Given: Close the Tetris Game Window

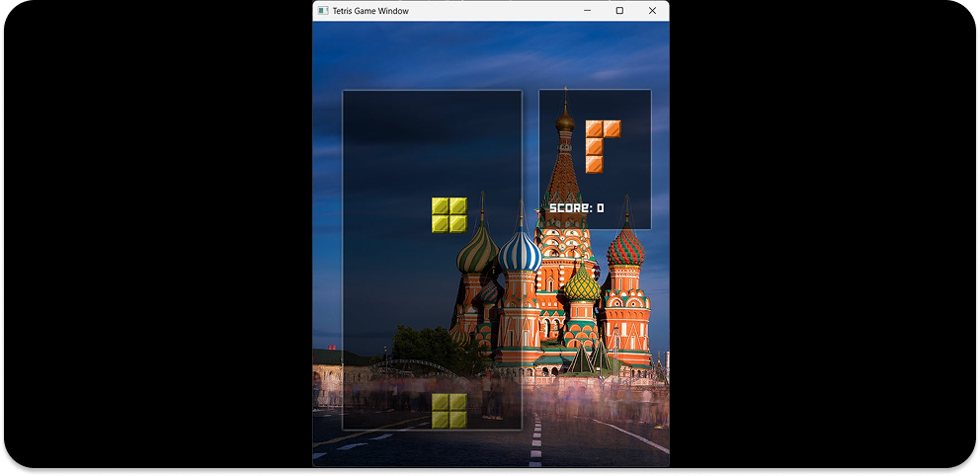Looking at the screenshot, I should 652,11.
